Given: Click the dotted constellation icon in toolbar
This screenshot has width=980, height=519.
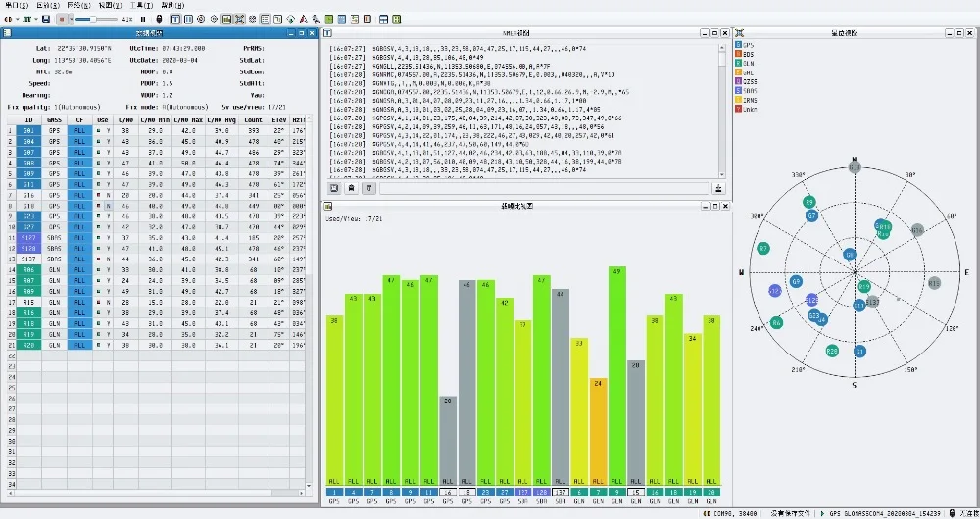Looking at the screenshot, I should point(253,19).
